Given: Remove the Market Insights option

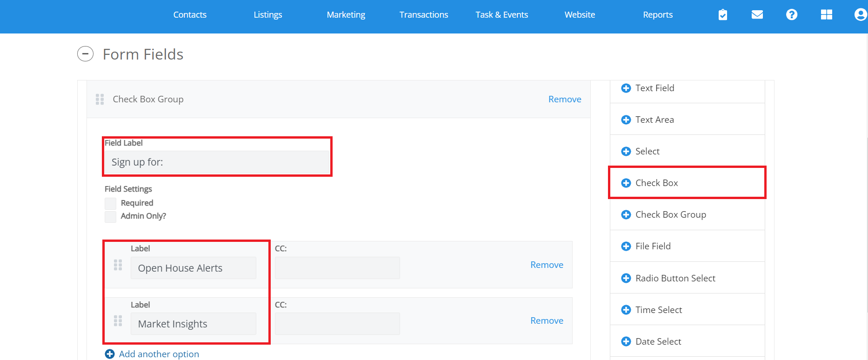Looking at the screenshot, I should click(547, 320).
